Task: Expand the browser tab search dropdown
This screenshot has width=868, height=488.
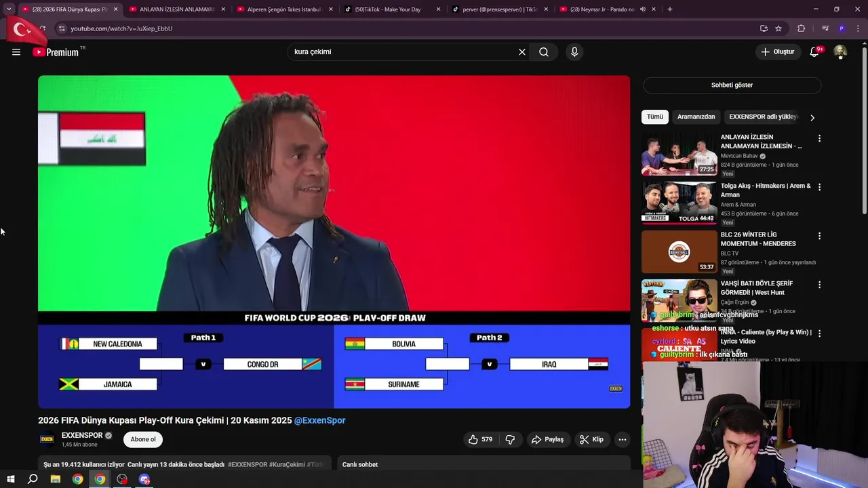Action: [x=9, y=9]
